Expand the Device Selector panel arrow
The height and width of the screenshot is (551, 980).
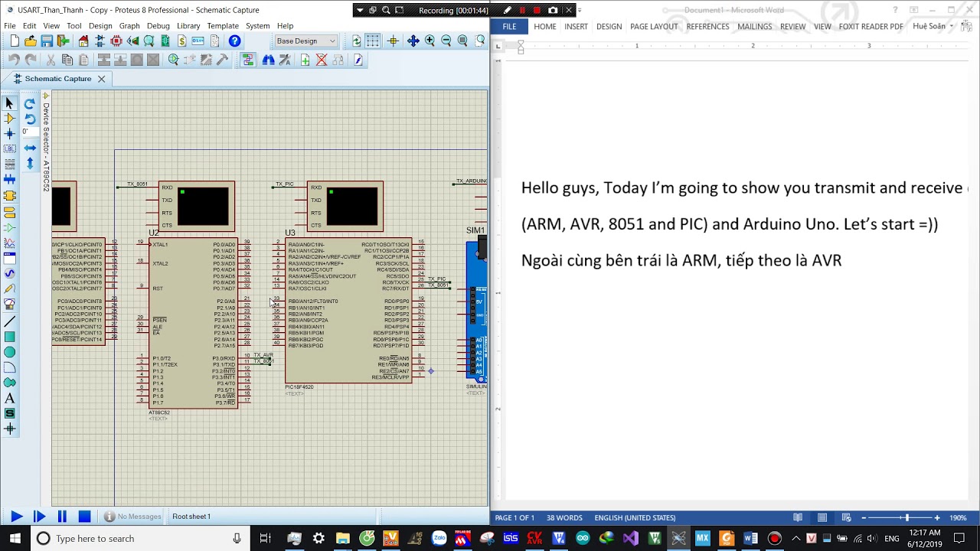click(x=46, y=96)
